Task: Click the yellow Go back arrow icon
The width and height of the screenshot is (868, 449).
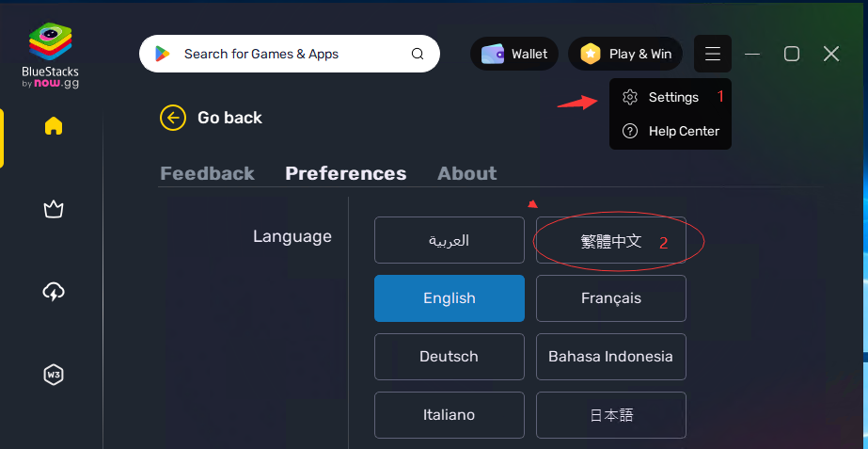Action: [173, 118]
